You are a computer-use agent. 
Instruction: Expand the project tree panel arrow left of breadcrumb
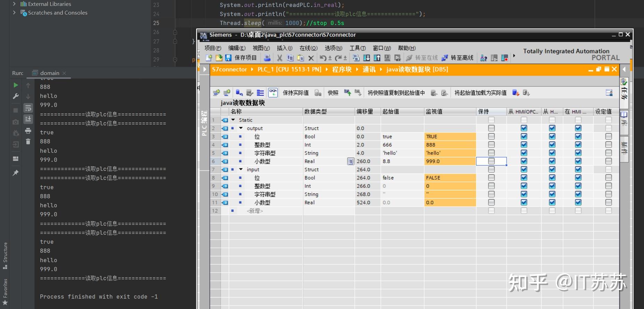205,69
